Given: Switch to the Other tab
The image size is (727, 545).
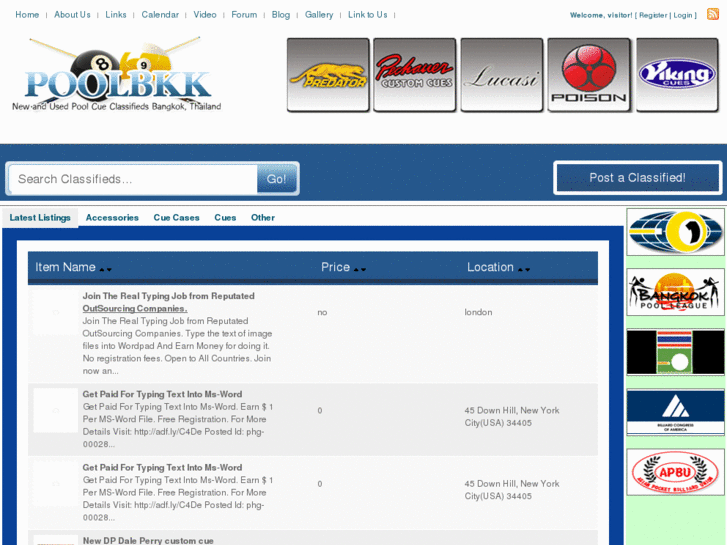Looking at the screenshot, I should [x=263, y=218].
